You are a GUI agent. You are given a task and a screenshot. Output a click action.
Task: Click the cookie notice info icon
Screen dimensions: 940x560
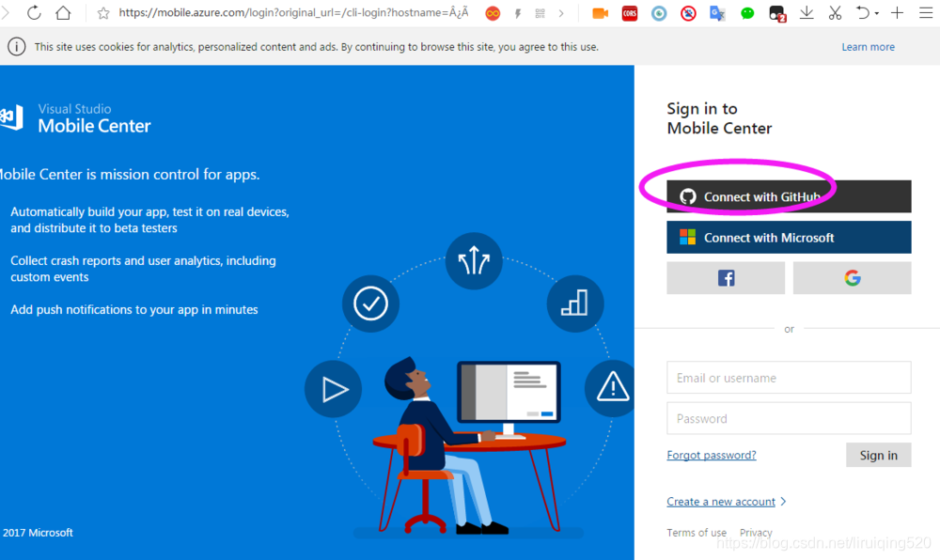pyautogui.click(x=17, y=47)
